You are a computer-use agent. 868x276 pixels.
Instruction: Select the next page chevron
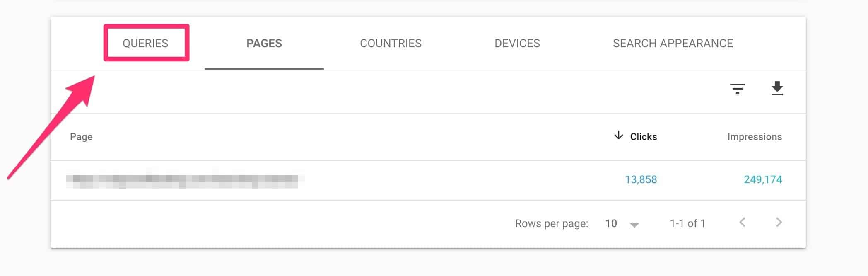[x=779, y=223]
